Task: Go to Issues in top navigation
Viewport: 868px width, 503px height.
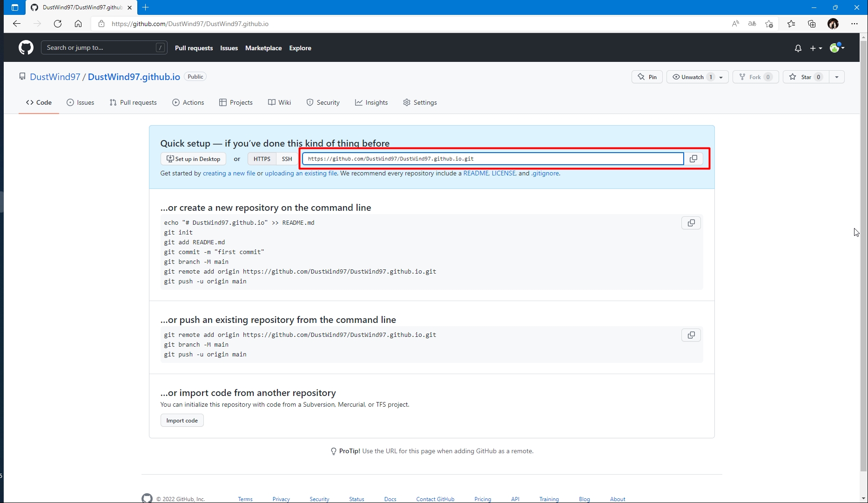Action: point(229,48)
